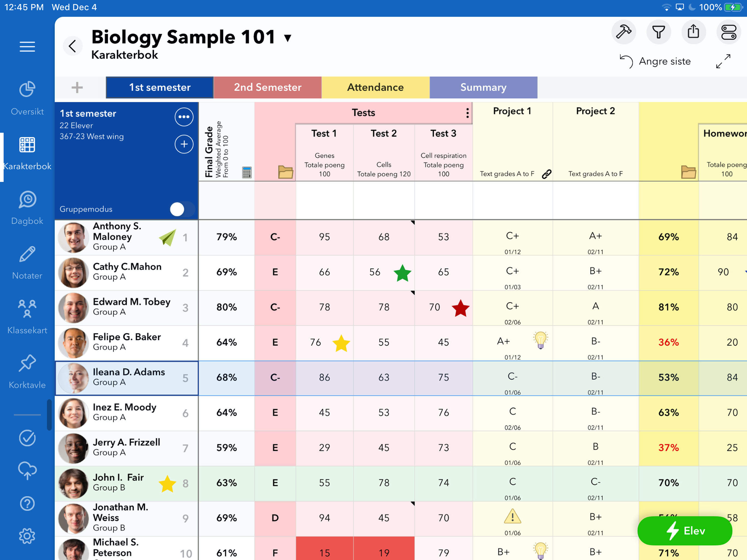Viewport: 747px width, 560px height.
Task: Open the view switches settings icon
Action: 728,32
